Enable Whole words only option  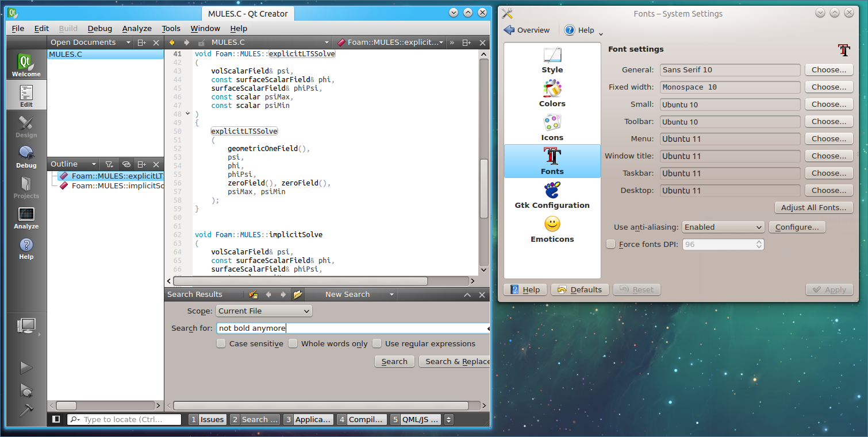pyautogui.click(x=293, y=343)
